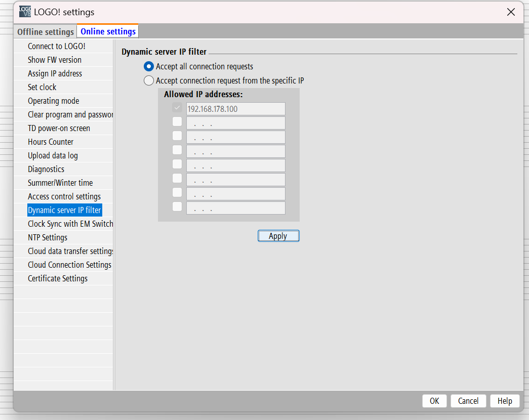The height and width of the screenshot is (420, 529).
Task: Select the Online settings tab
Action: (108, 31)
